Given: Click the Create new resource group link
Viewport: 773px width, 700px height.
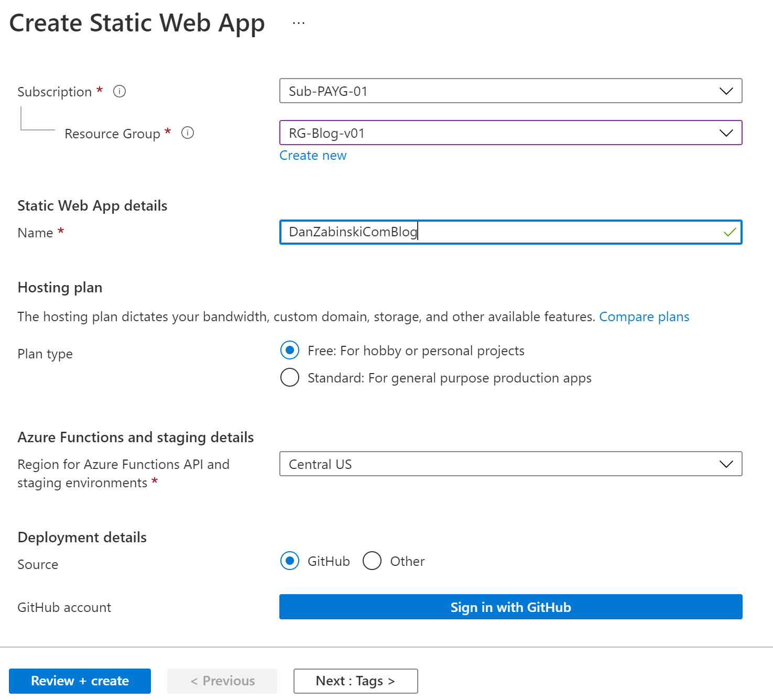Looking at the screenshot, I should (x=313, y=156).
